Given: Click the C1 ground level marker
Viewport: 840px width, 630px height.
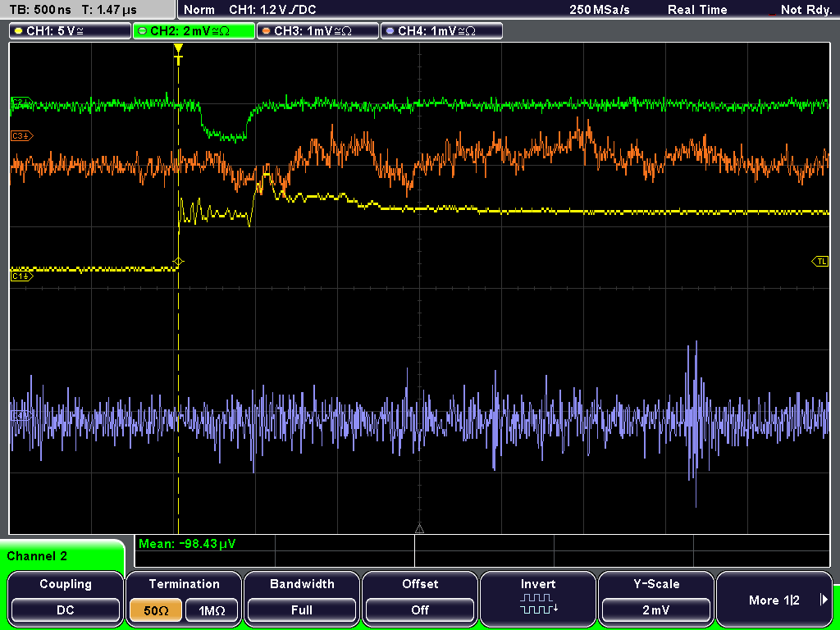Looking at the screenshot, I should pyautogui.click(x=22, y=276).
